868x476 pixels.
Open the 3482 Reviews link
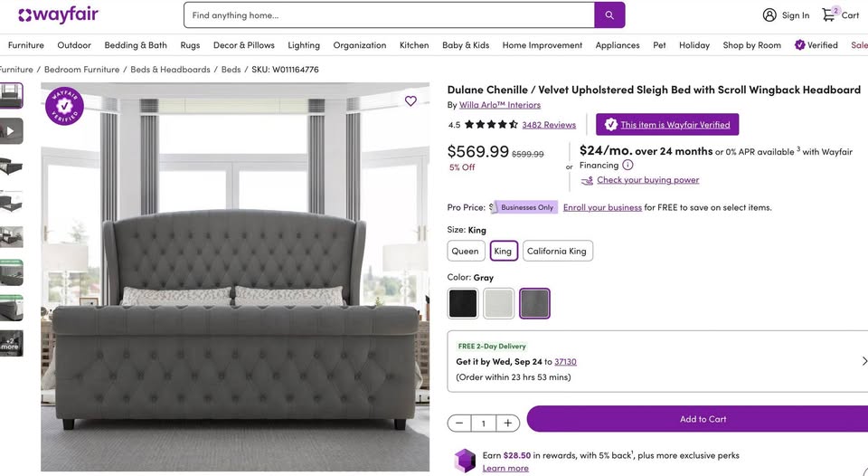click(x=549, y=125)
